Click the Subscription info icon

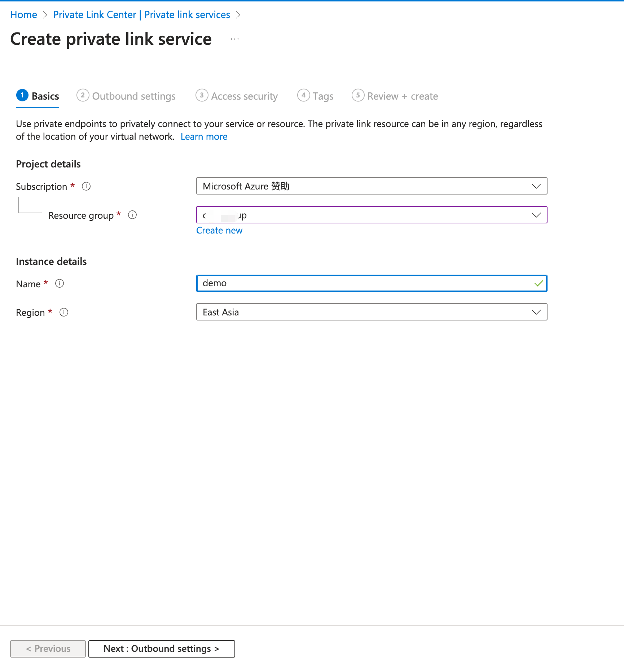[86, 186]
